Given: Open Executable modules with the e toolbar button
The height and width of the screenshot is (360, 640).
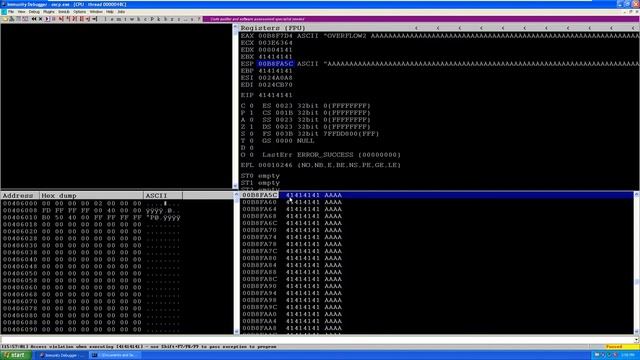Looking at the screenshot, I should click(x=112, y=19).
